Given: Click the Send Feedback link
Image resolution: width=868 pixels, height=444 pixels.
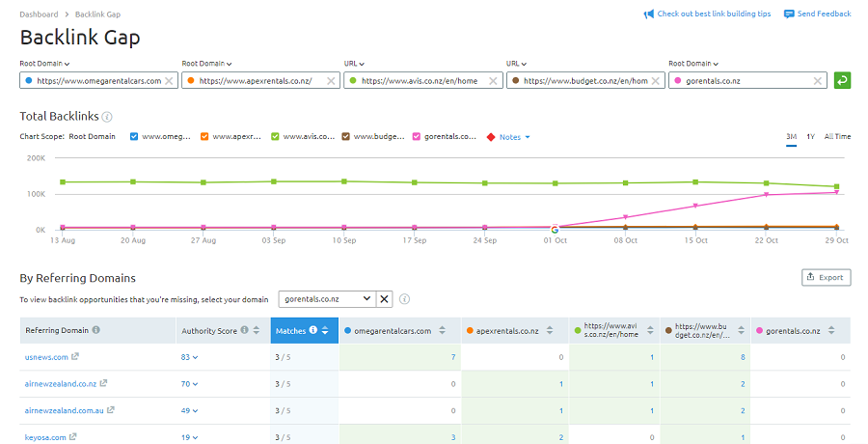Looking at the screenshot, I should [x=825, y=14].
